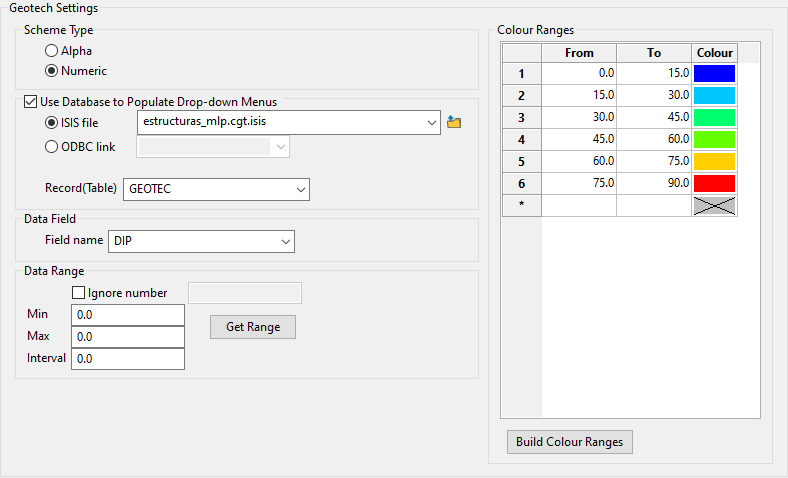This screenshot has height=478, width=788.
Task: Select the Alpha scheme type
Action: coord(52,50)
